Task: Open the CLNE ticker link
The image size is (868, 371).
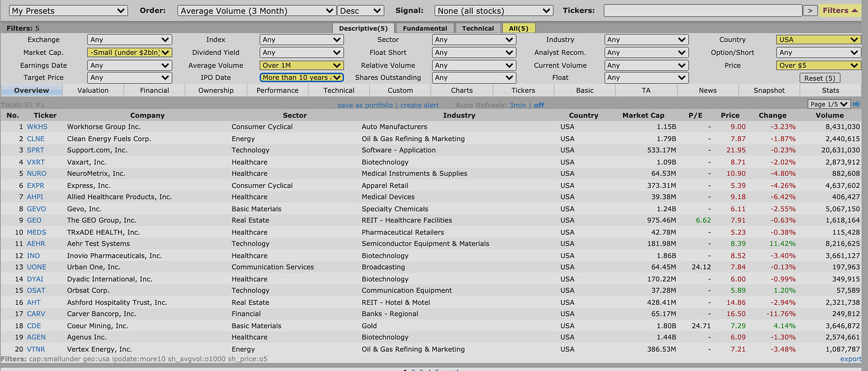Action: tap(36, 139)
